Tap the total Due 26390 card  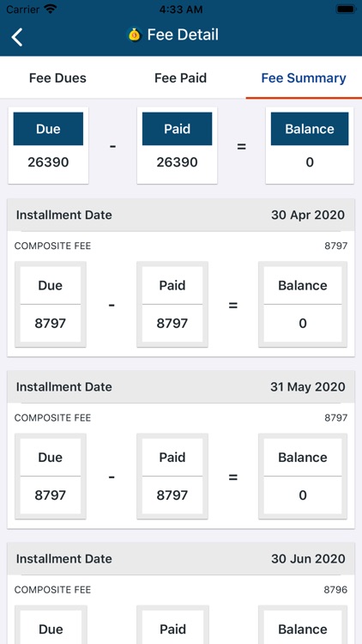(48, 145)
